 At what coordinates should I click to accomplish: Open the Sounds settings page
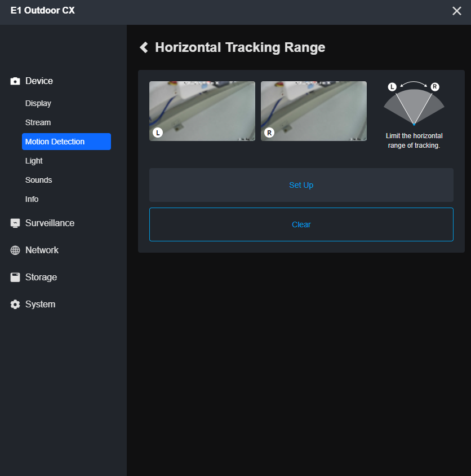point(38,180)
